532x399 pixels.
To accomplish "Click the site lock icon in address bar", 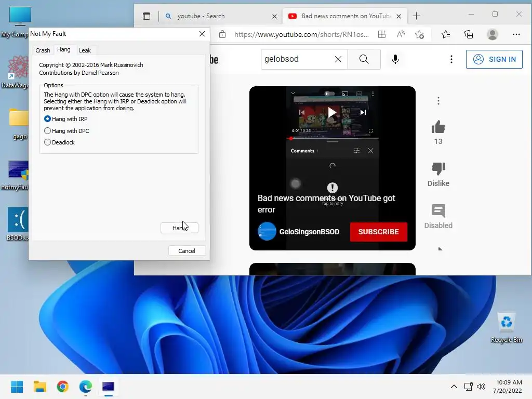I will tap(222, 34).
